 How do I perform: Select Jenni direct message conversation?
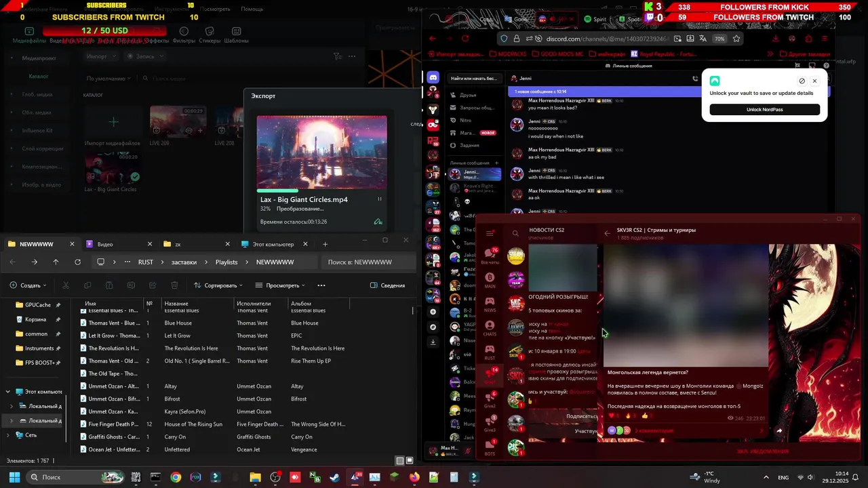point(475,174)
